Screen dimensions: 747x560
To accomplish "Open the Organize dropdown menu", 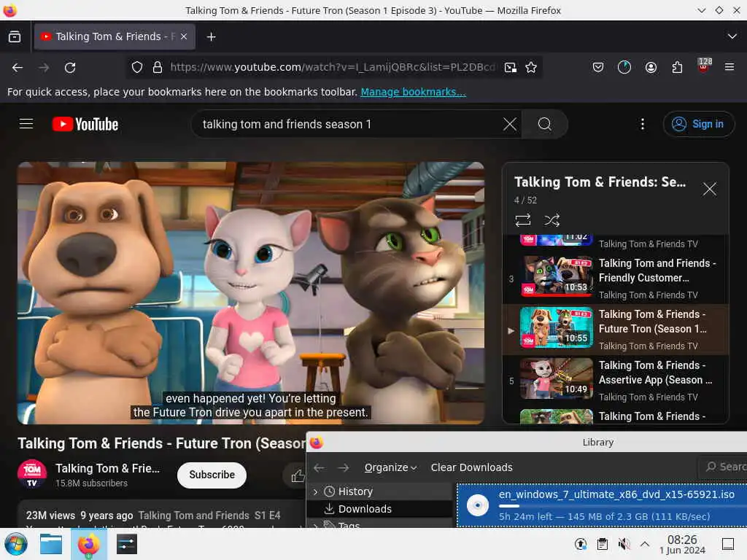I will (x=391, y=467).
